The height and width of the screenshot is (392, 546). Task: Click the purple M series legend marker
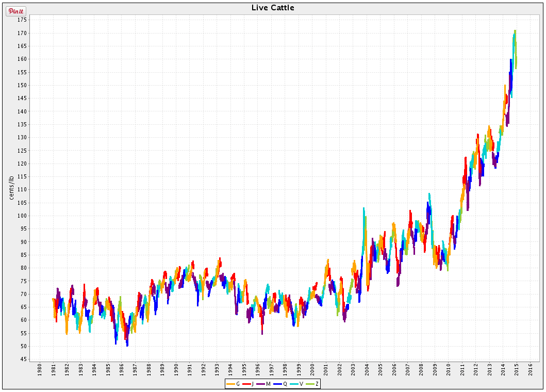(x=260, y=384)
